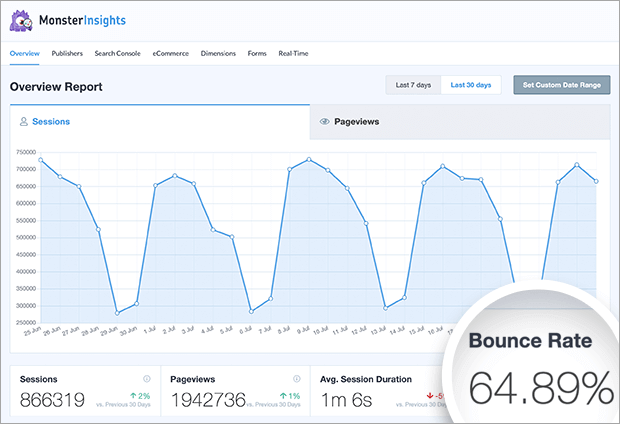
Task: Click the 2 Jul data point
Action: pos(175,176)
